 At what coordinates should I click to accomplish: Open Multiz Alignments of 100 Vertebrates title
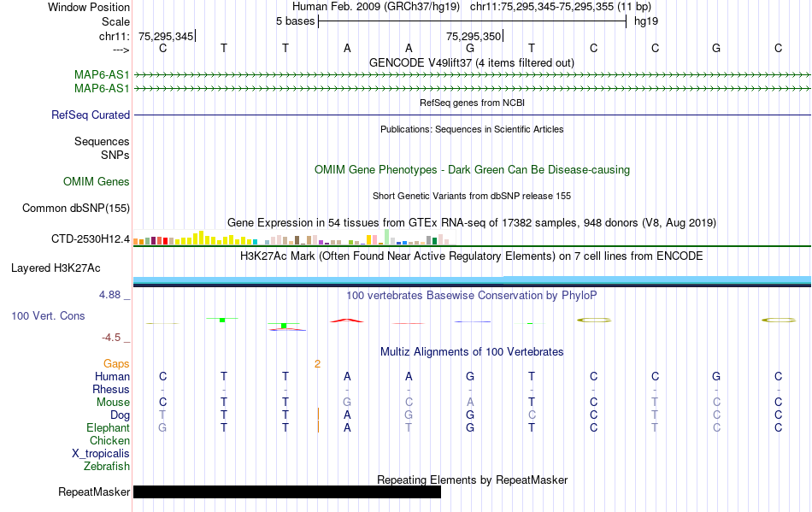pyautogui.click(x=472, y=351)
